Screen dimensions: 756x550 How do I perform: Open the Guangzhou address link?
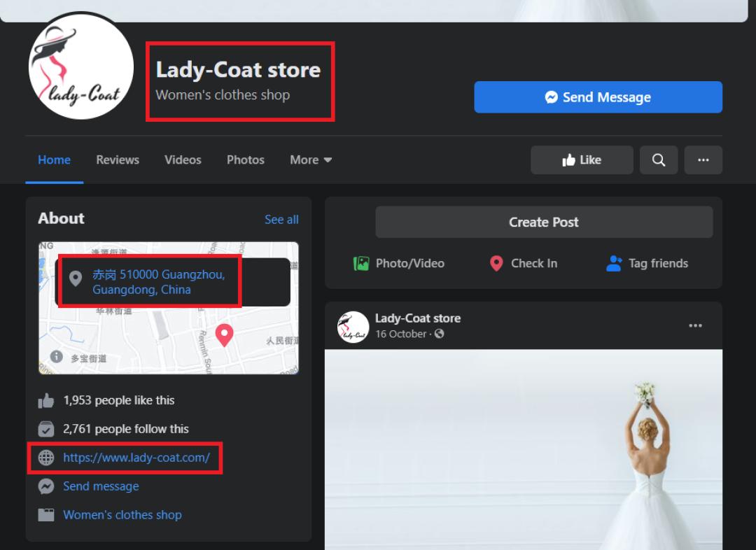(x=159, y=282)
